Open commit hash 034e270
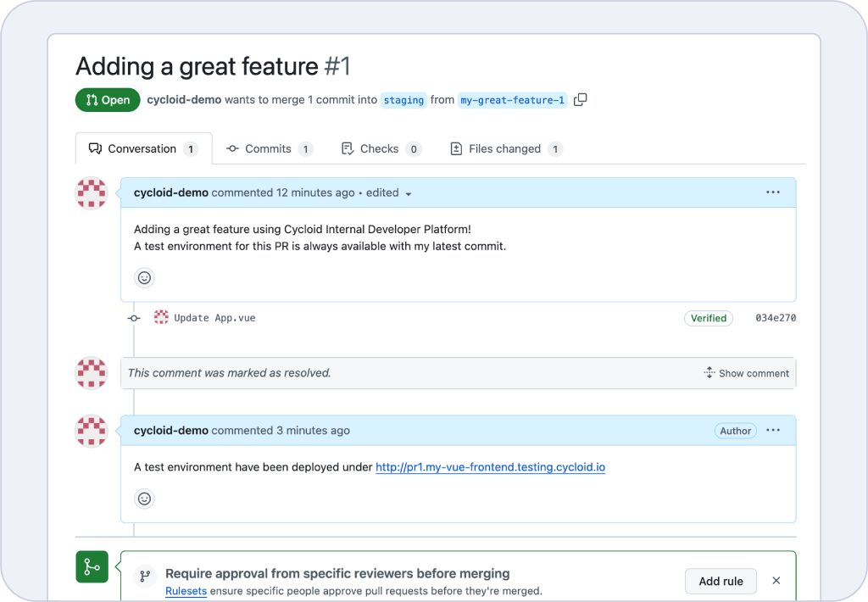Image resolution: width=868 pixels, height=602 pixels. [776, 318]
